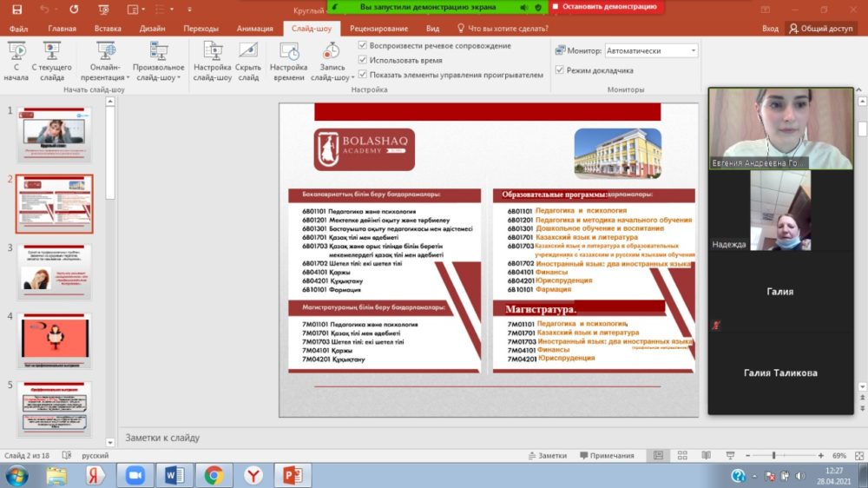Click the volume speaker icon in the system tray
The height and width of the screenshot is (488, 868).
click(x=800, y=475)
